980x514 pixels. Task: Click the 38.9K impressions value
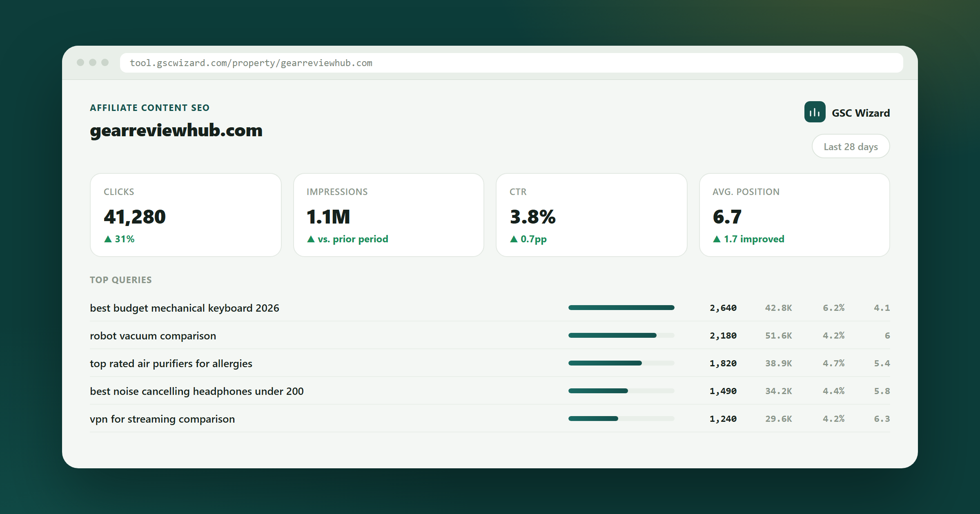click(x=779, y=363)
